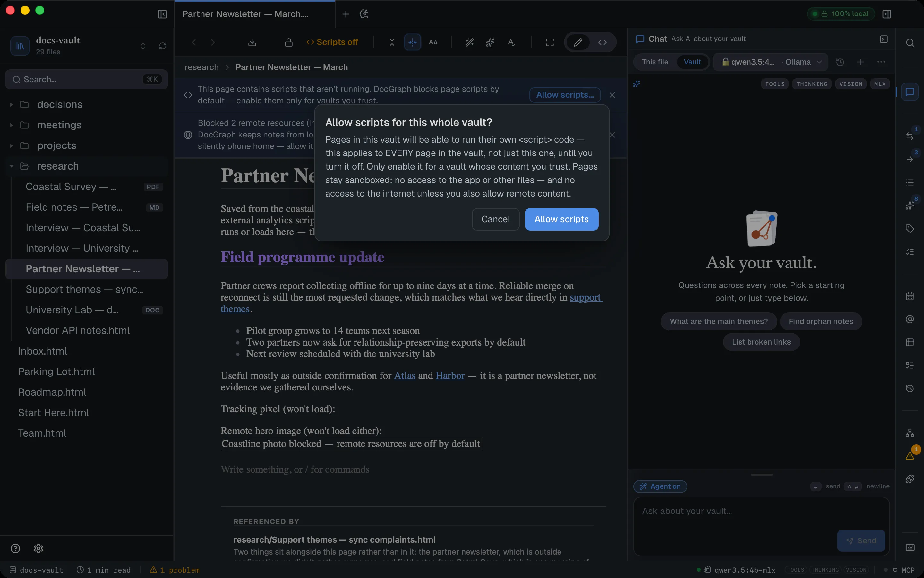This screenshot has width=924, height=578.
Task: Open calendar icon in right rail
Action: [910, 296]
